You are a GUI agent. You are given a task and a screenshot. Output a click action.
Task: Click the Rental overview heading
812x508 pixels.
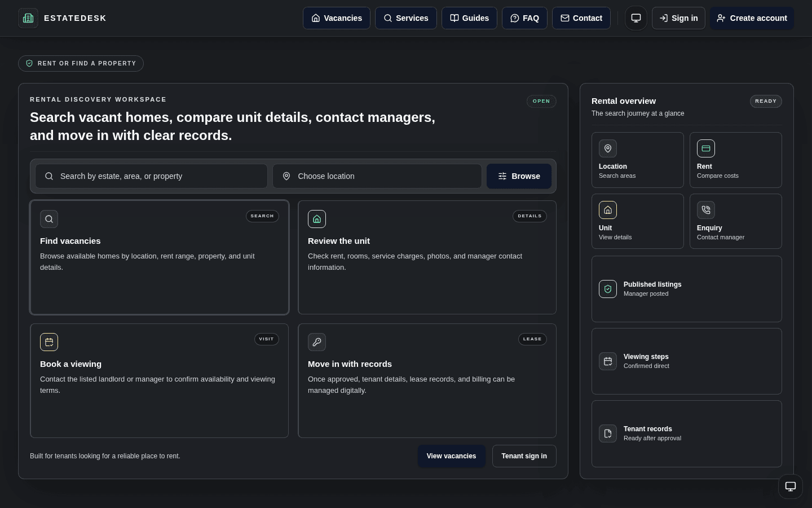pyautogui.click(x=624, y=101)
